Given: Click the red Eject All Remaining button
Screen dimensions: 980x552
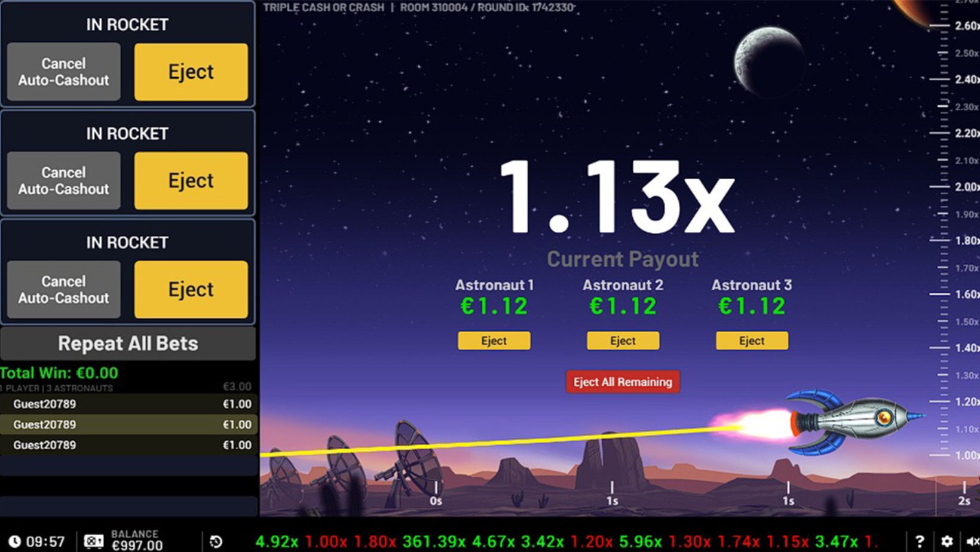Looking at the screenshot, I should pos(623,382).
